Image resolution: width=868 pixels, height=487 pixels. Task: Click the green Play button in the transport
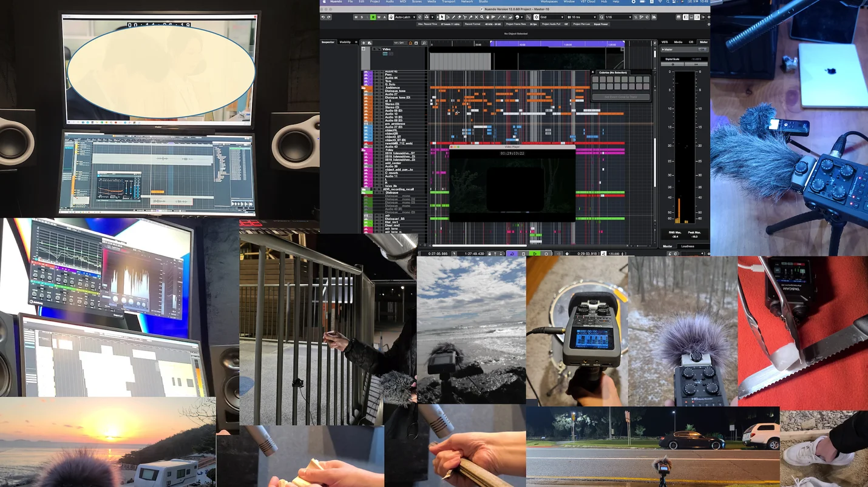coord(535,254)
